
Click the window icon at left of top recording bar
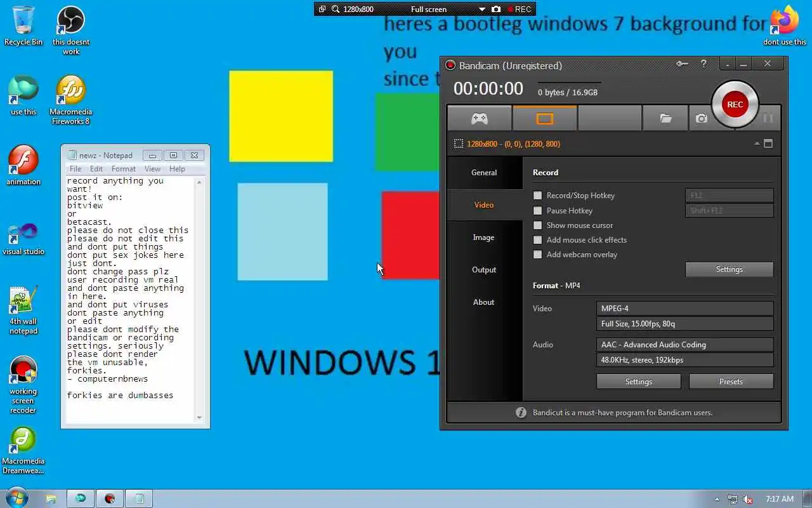[x=322, y=9]
